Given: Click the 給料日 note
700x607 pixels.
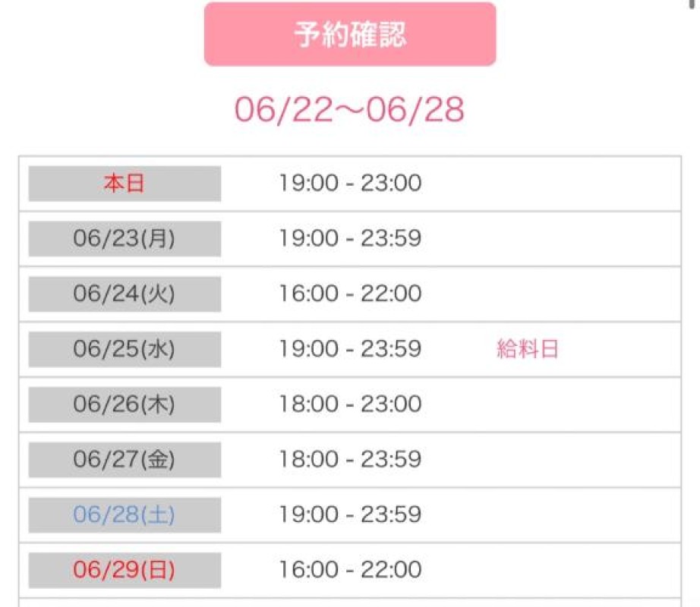Looking at the screenshot, I should point(528,349).
